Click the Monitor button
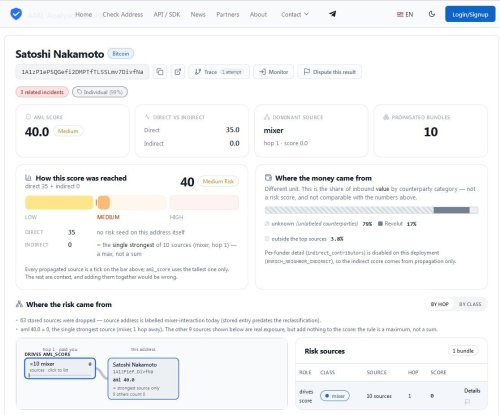 273,72
